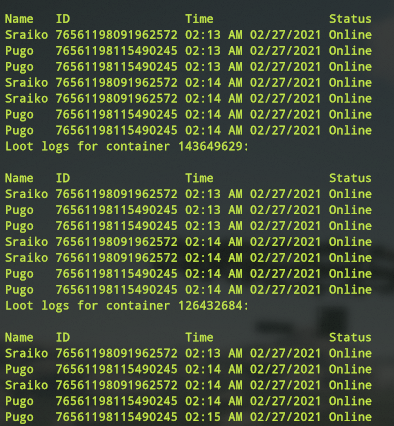
Task: Click Online status in the 02:15 AM row
Action: (x=350, y=417)
